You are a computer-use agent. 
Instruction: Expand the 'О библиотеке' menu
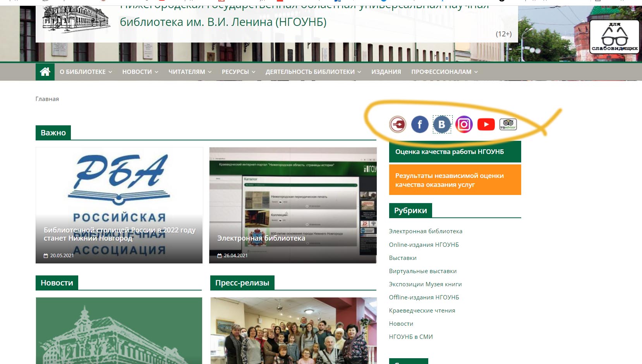pos(86,72)
